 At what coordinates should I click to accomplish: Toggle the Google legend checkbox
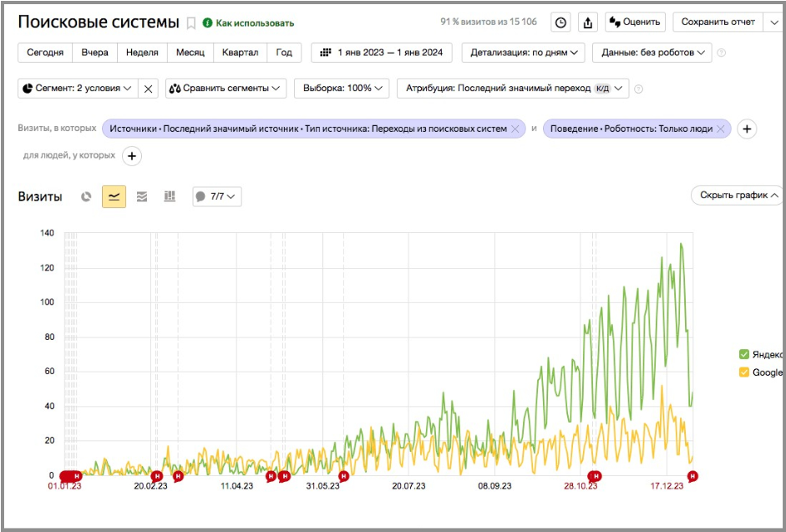coord(744,372)
